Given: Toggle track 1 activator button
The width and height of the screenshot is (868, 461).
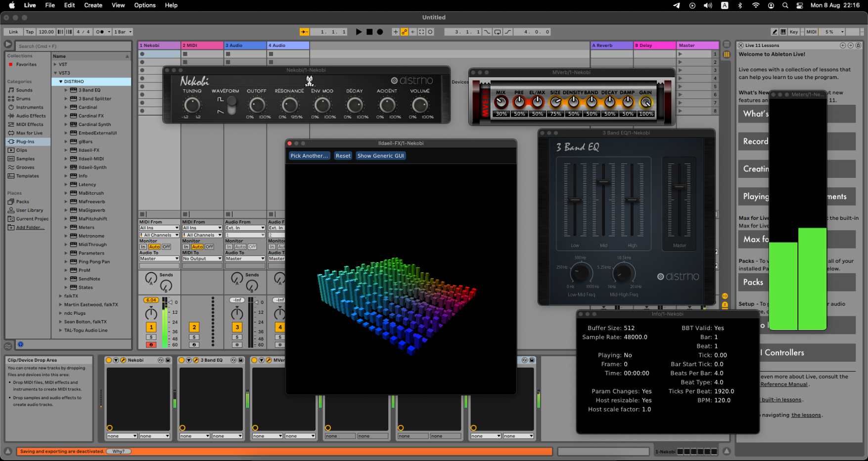Looking at the screenshot, I should [x=151, y=327].
